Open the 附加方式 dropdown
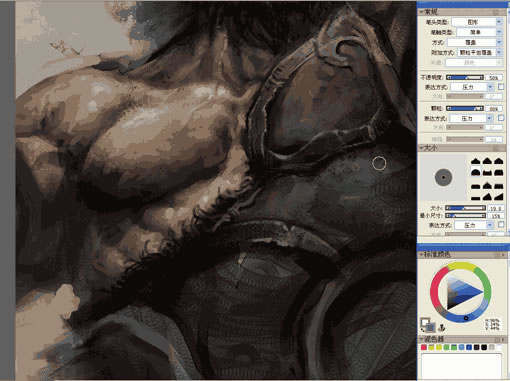This screenshot has height=381, width=510. pyautogui.click(x=480, y=52)
